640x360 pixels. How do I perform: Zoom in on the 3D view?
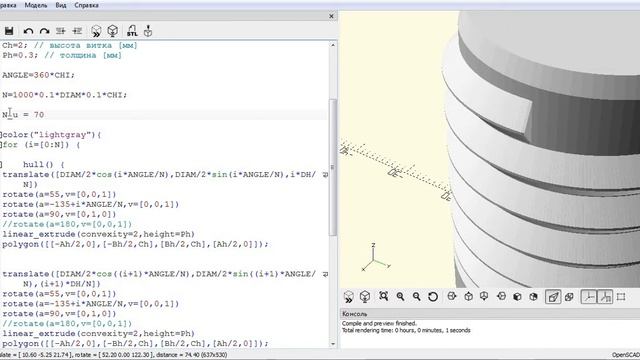(400, 297)
